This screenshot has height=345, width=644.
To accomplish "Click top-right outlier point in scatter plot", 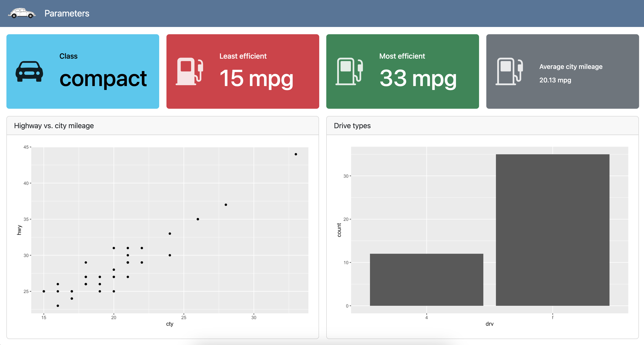I will (296, 154).
